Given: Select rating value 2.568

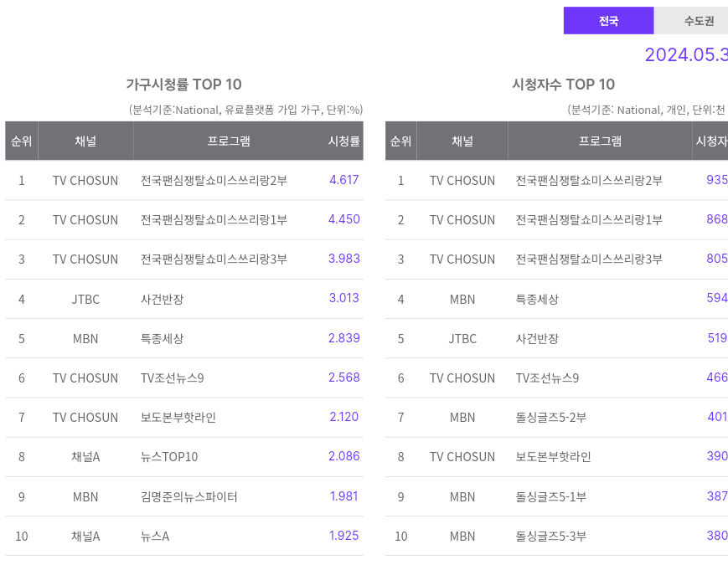Looking at the screenshot, I should pyautogui.click(x=344, y=378).
